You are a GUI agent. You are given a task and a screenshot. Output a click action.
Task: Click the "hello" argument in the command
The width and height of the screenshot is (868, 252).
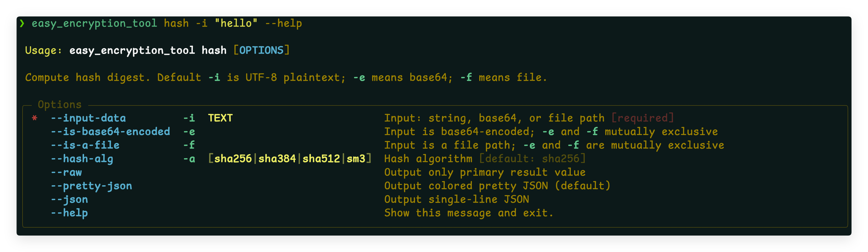point(236,23)
